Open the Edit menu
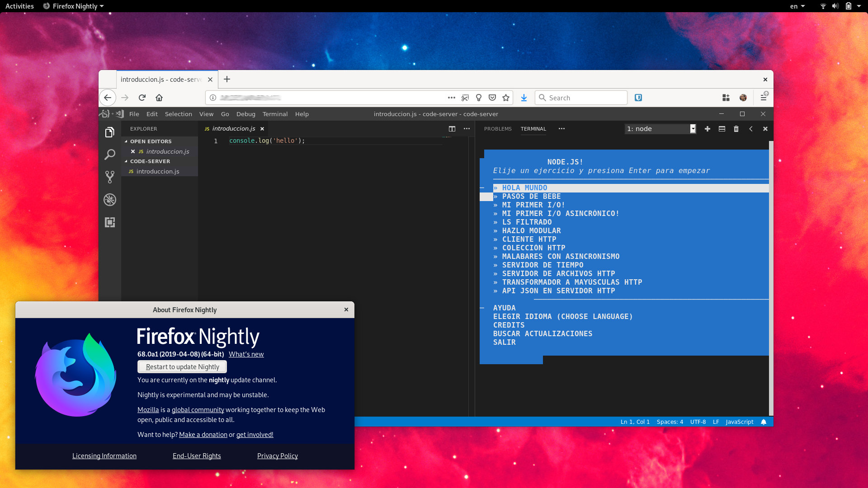 pyautogui.click(x=152, y=114)
